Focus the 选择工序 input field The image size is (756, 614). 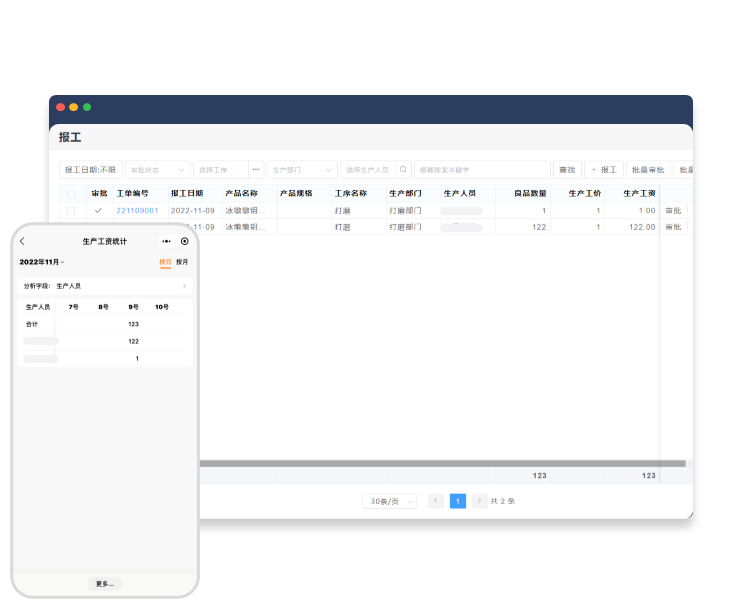click(221, 170)
